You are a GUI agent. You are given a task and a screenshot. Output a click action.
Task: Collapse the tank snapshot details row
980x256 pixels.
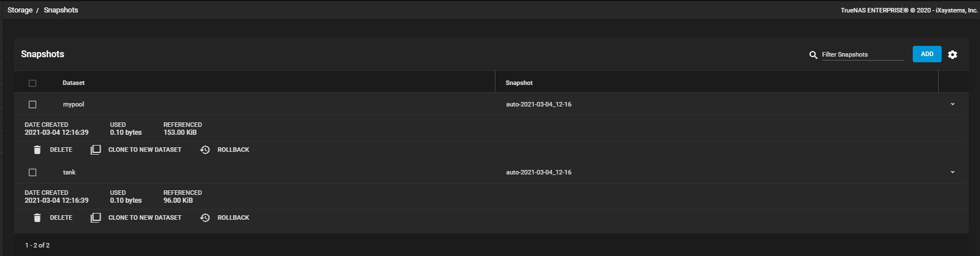952,172
